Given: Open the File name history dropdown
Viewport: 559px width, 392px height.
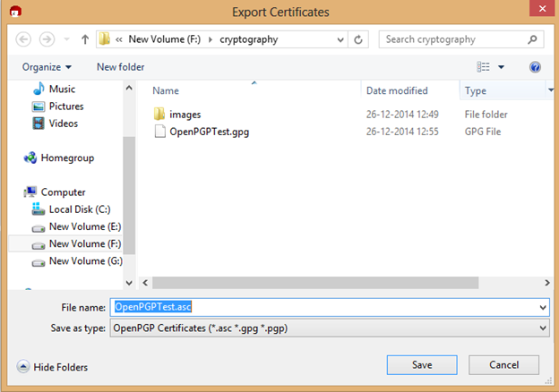Looking at the screenshot, I should point(542,307).
